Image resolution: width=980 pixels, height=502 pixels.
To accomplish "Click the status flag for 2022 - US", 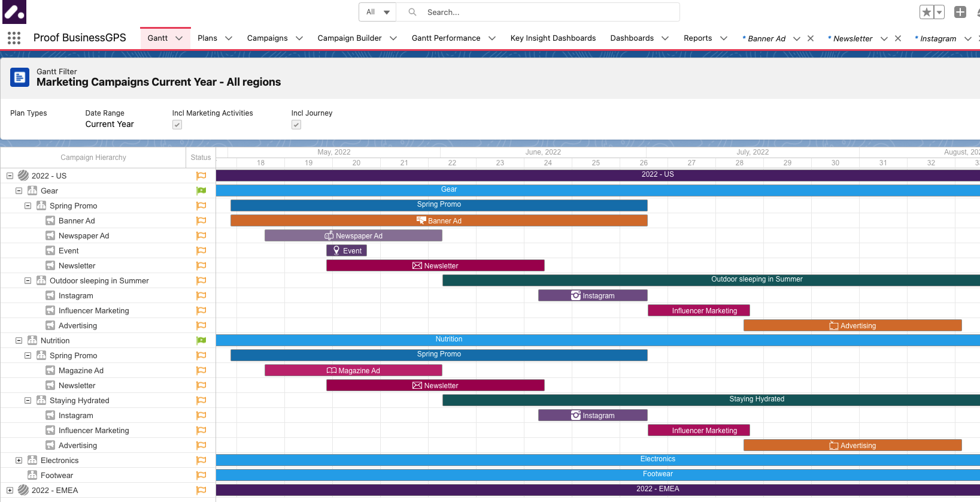I will click(201, 176).
